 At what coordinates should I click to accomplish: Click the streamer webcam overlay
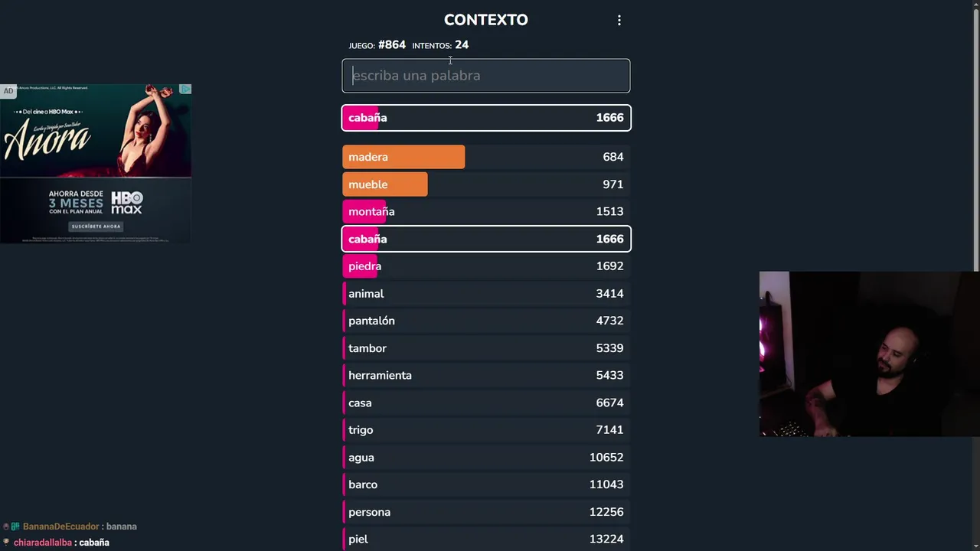[869, 354]
